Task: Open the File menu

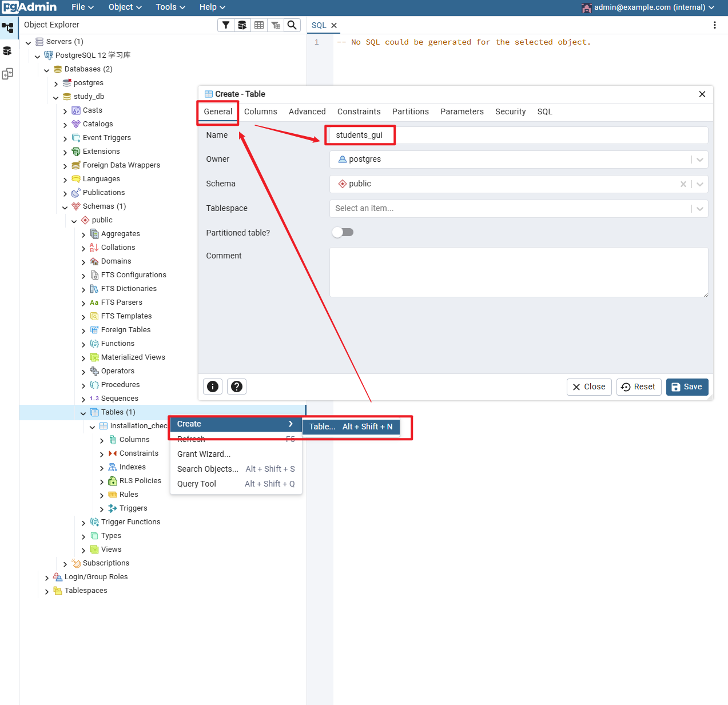Action: click(x=82, y=7)
